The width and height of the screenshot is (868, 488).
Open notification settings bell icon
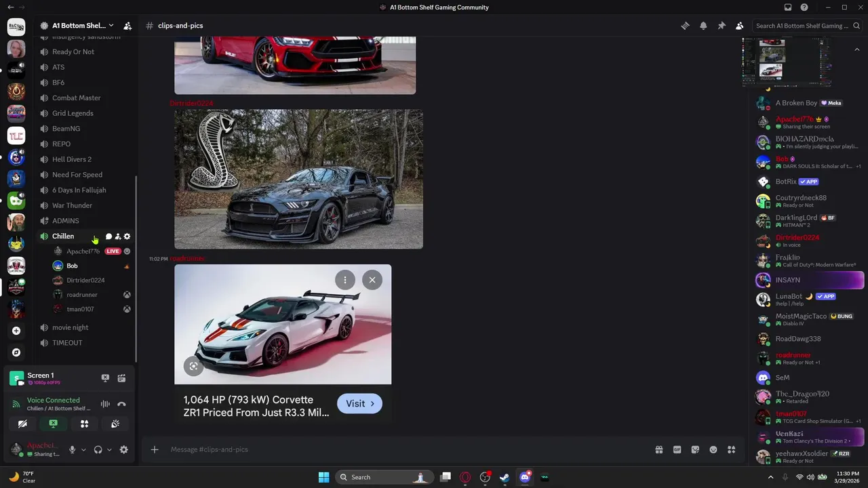pyautogui.click(x=703, y=26)
